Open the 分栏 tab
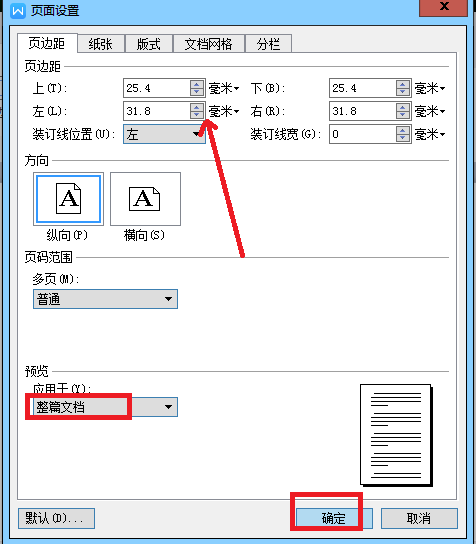This screenshot has height=544, width=476. 268,44
